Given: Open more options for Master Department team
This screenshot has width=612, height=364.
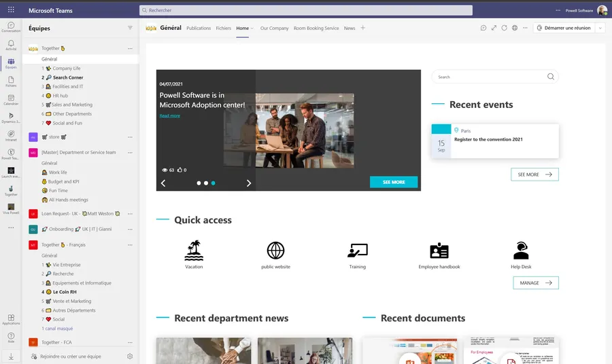Looking at the screenshot, I should pyautogui.click(x=130, y=152).
